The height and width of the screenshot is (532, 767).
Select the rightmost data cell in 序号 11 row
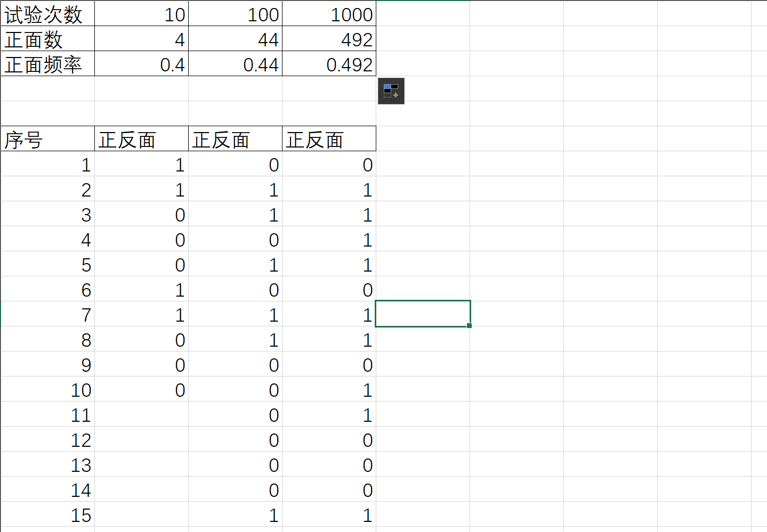(329, 414)
